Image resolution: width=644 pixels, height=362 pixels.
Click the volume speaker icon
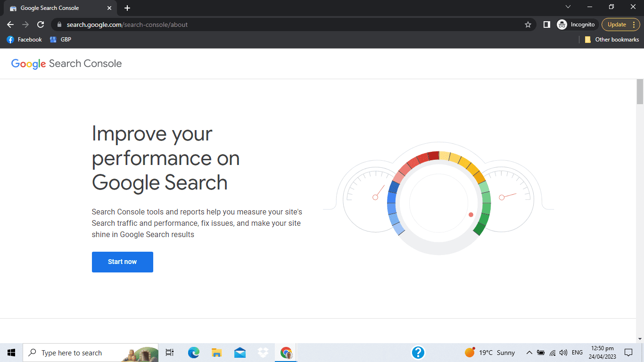coord(563,353)
